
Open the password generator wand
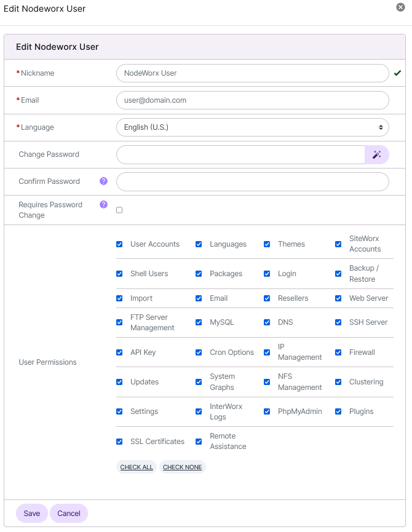pos(376,154)
